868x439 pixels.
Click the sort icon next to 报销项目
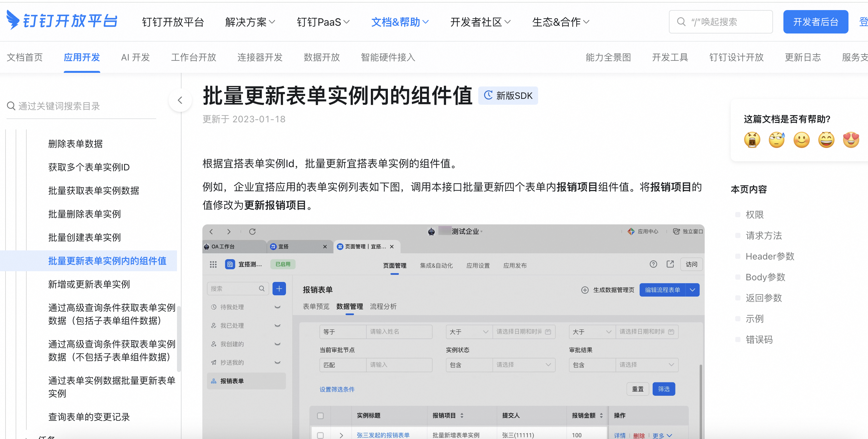pos(462,416)
